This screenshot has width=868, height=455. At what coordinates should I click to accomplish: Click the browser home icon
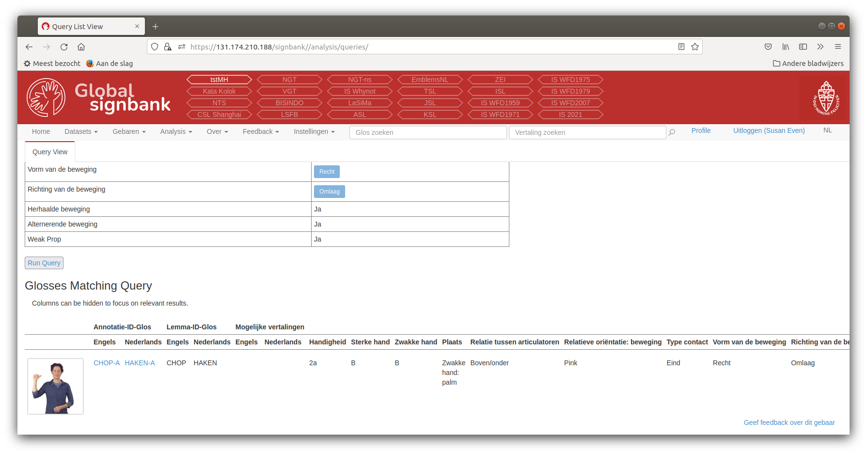(x=81, y=47)
